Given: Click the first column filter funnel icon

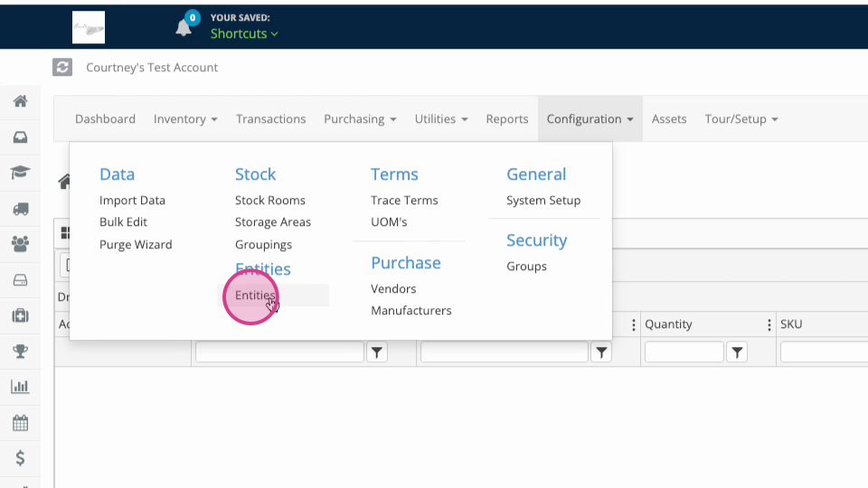Looking at the screenshot, I should tap(377, 352).
